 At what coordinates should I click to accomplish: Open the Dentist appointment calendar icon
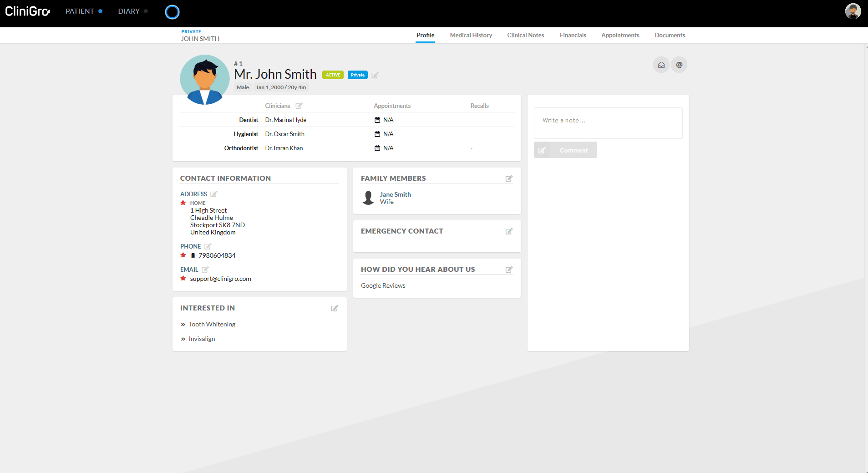(x=377, y=120)
